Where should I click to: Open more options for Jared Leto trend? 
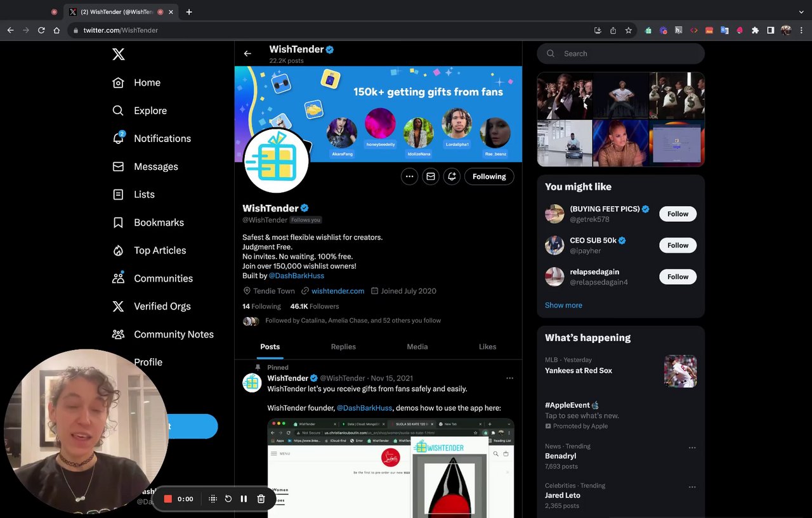692,487
